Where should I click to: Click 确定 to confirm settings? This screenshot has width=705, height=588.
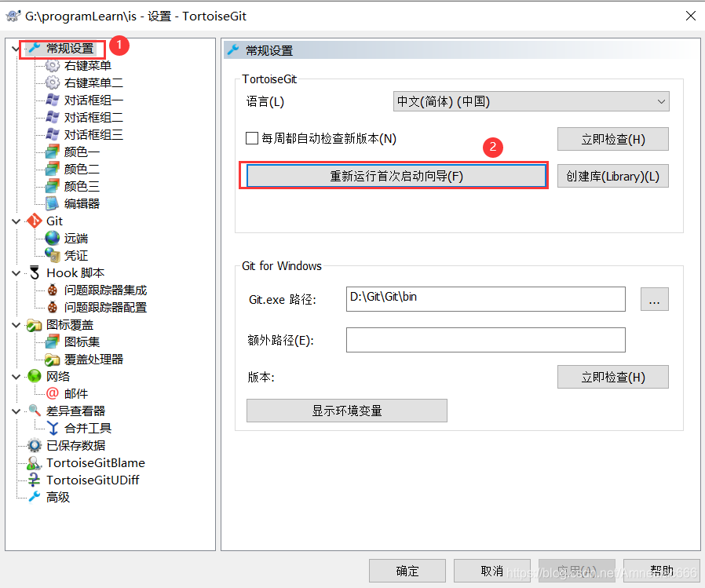[x=407, y=571]
